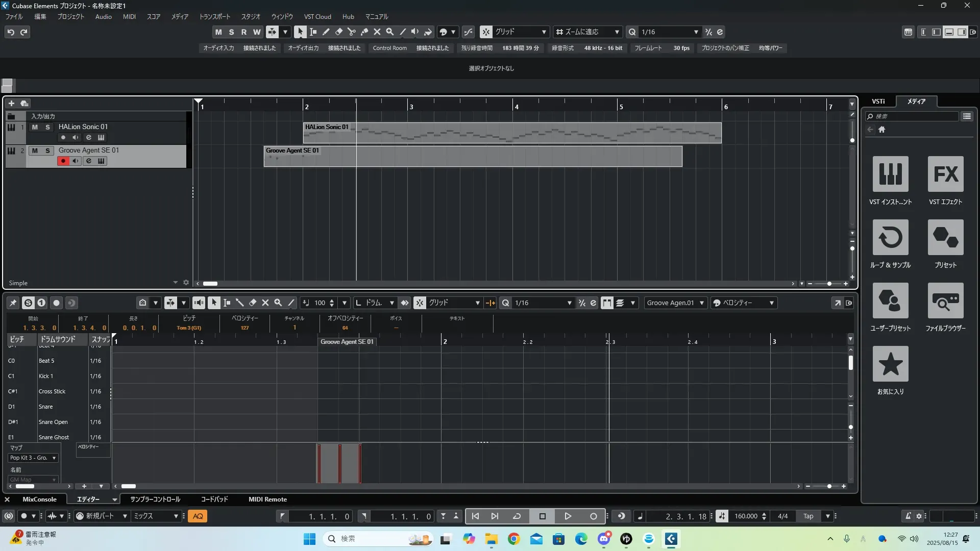Select the Scissors split tool in main toolbar
980x551 pixels.
pyautogui.click(x=351, y=32)
